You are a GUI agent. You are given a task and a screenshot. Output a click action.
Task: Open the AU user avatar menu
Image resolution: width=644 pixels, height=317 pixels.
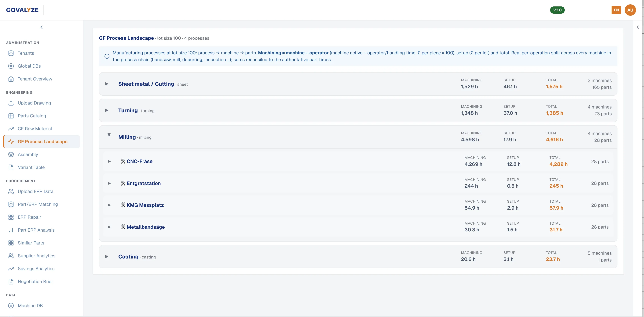click(630, 10)
